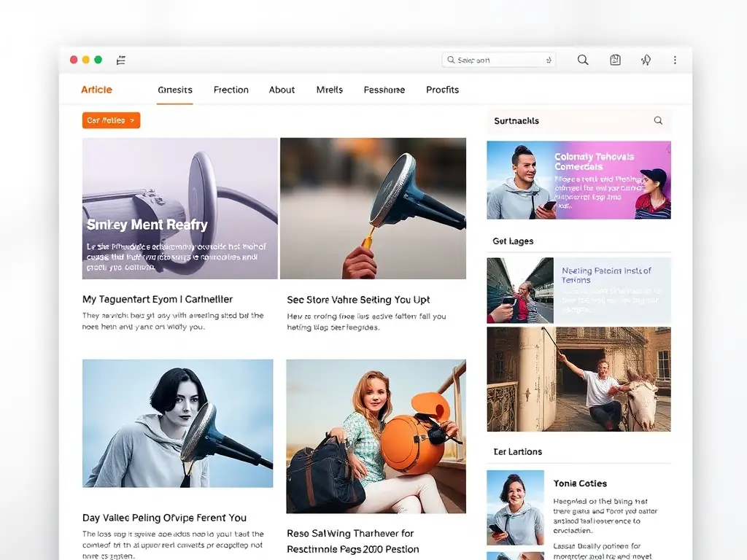Open the Yonia Cotles profile link
Viewport: 747px width, 560px height.
click(580, 483)
